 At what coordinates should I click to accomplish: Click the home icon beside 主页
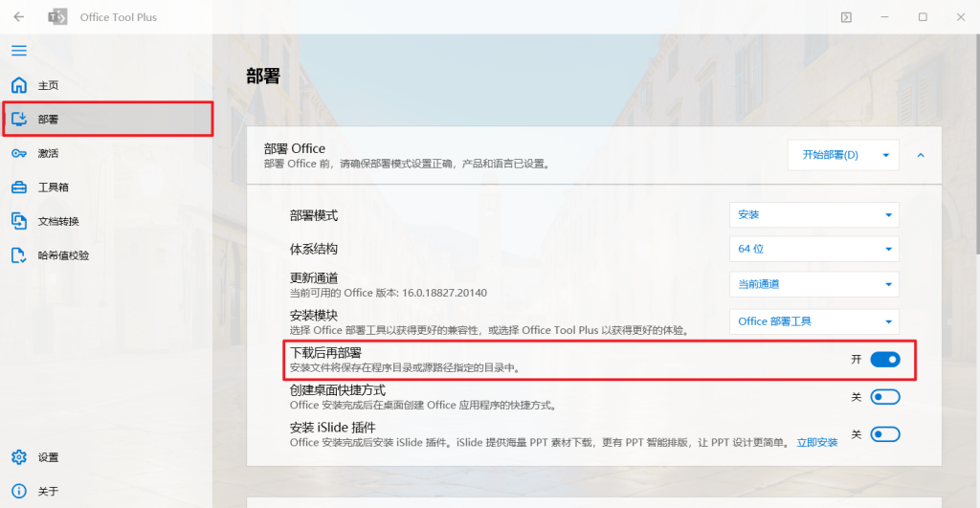coord(19,85)
